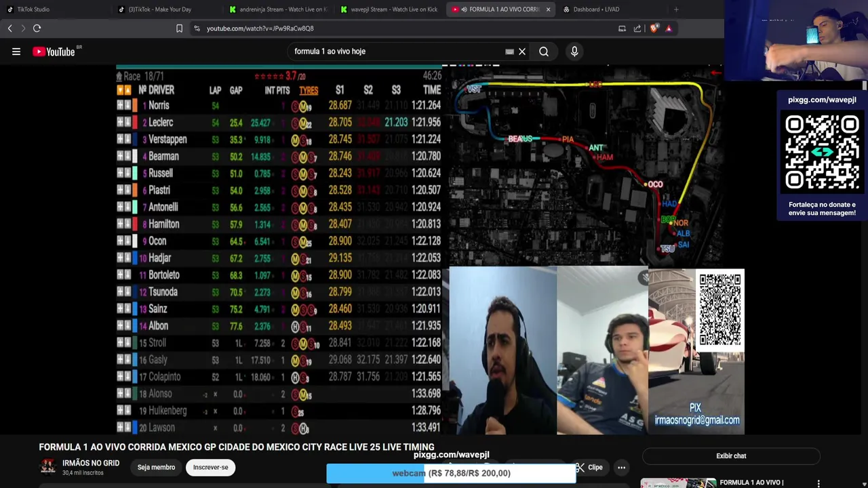The image size is (868, 488).
Task: Subscribe with the Inscrever-se button
Action: [210, 467]
